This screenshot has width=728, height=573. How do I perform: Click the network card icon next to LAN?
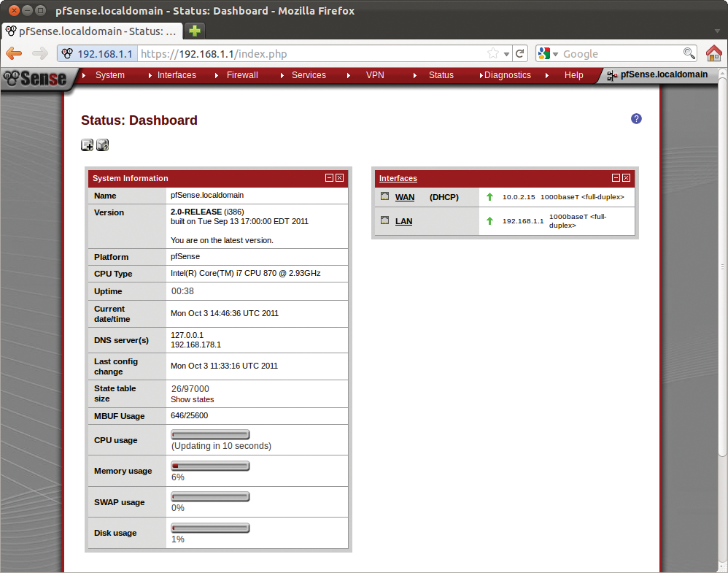(384, 220)
